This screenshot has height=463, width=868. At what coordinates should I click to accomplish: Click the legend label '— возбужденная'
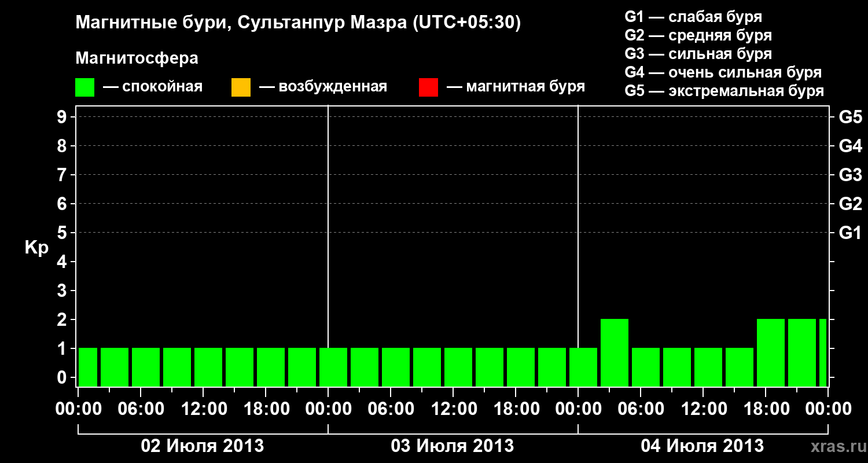pyautogui.click(x=323, y=87)
